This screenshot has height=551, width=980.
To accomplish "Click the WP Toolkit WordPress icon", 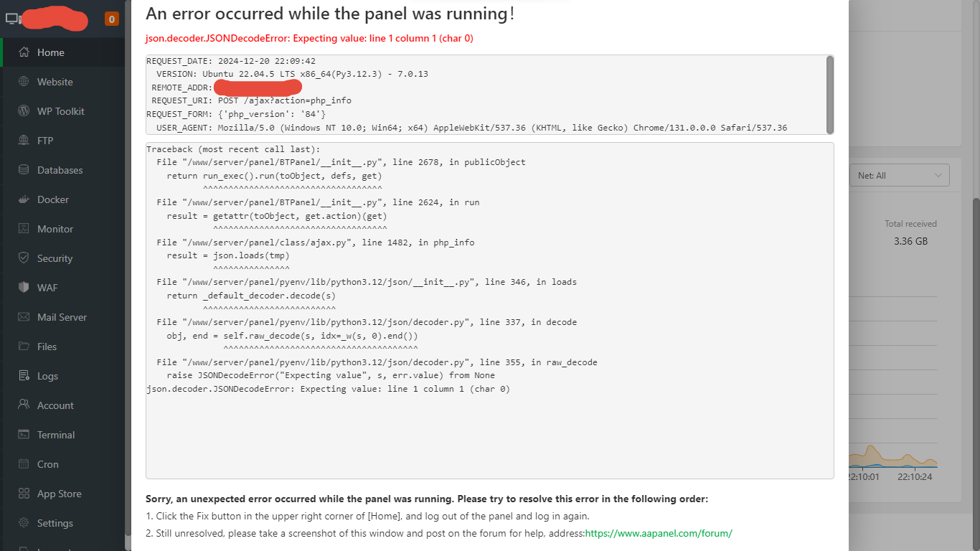I will click(24, 111).
